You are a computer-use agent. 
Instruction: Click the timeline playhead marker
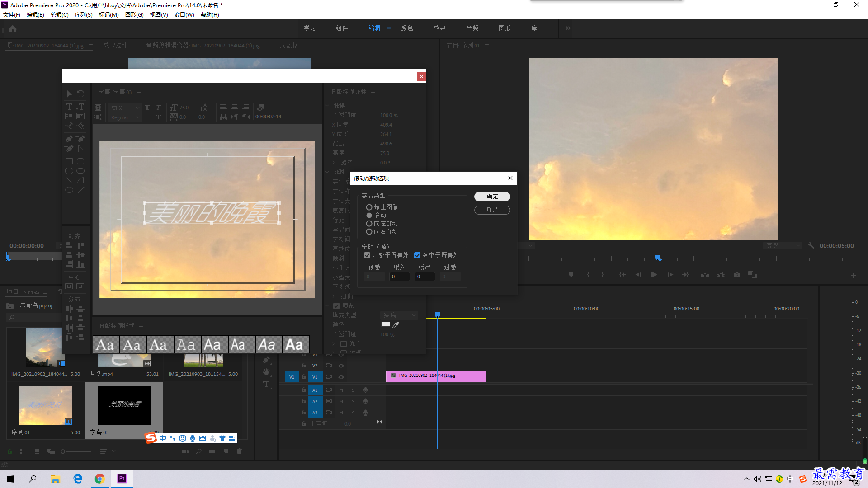437,314
